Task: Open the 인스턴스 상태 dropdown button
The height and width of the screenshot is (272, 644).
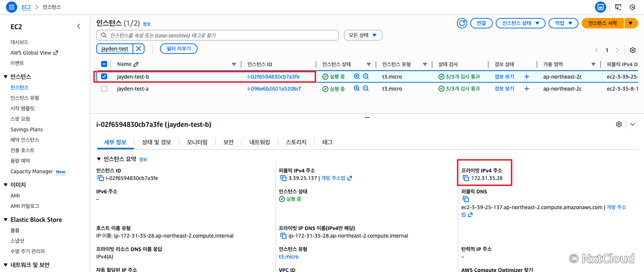Action: (x=520, y=23)
